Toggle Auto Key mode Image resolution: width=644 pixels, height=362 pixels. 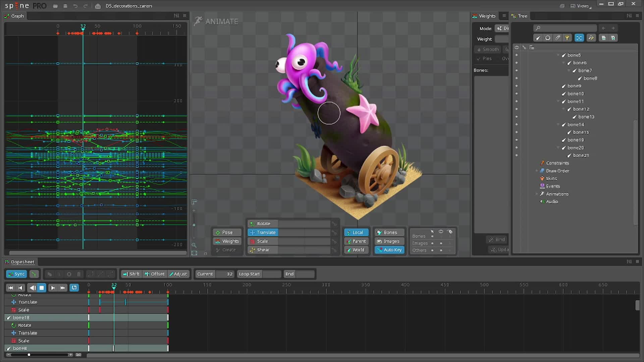pos(389,250)
